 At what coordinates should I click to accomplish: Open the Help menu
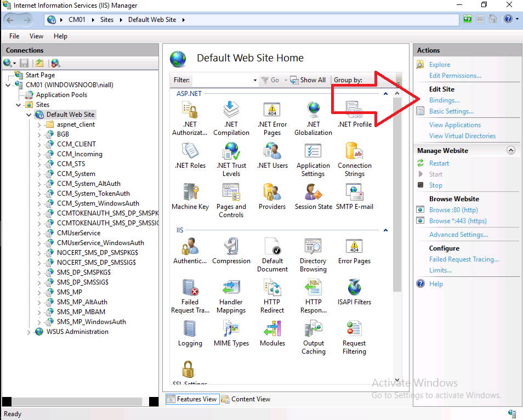click(x=60, y=36)
